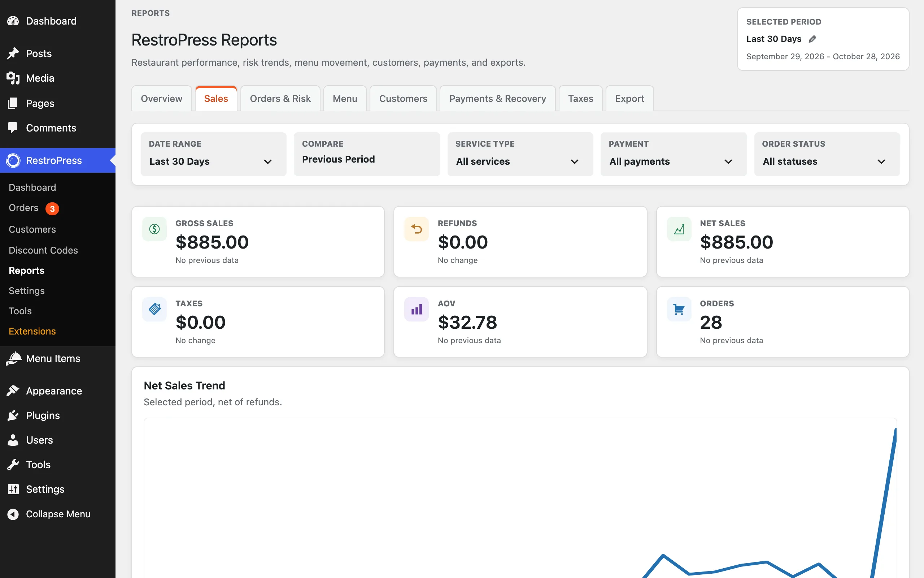The width and height of the screenshot is (924, 578).
Task: Click the Compare Previous Period field
Action: coord(367,154)
